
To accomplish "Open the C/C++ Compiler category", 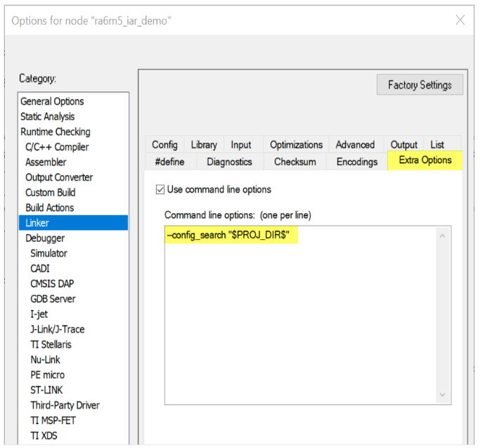I will [x=57, y=147].
